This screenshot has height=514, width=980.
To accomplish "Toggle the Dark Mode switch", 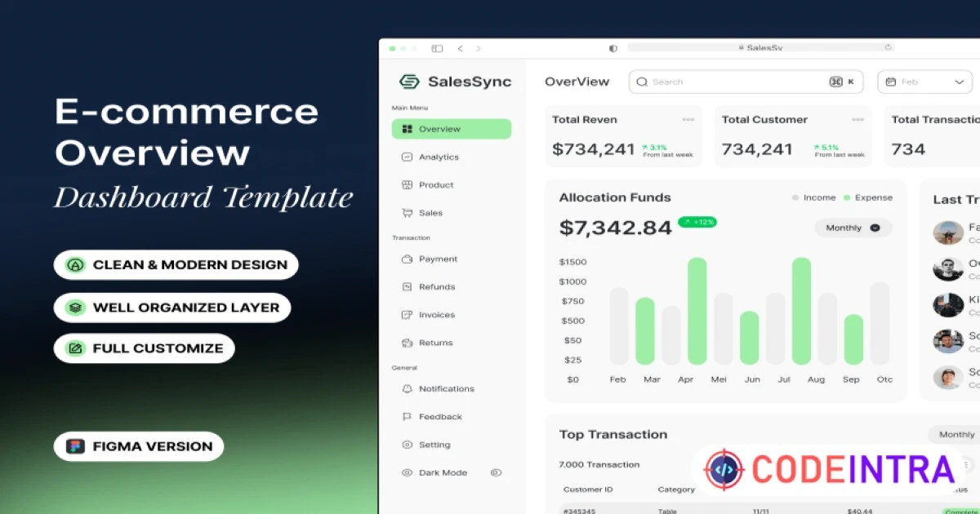I will [x=496, y=472].
